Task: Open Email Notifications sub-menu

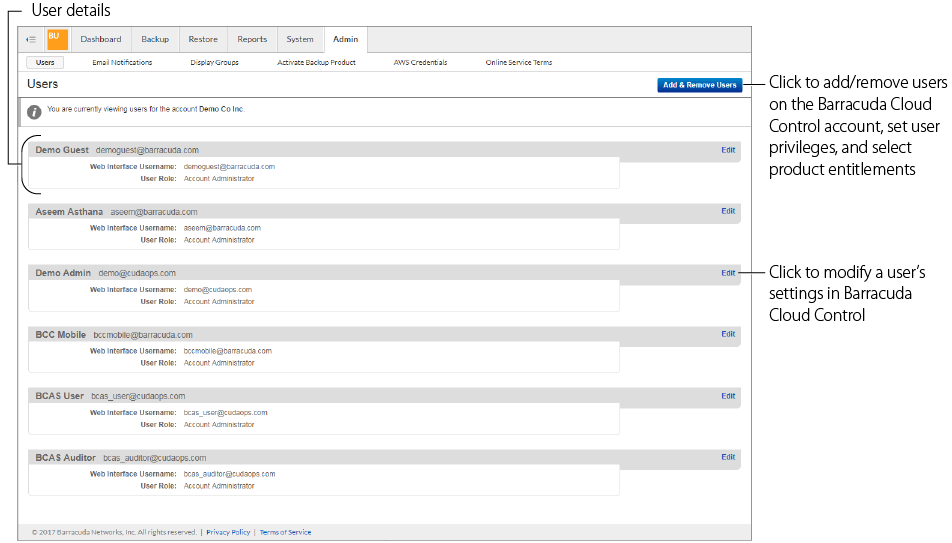Action: coord(122,63)
